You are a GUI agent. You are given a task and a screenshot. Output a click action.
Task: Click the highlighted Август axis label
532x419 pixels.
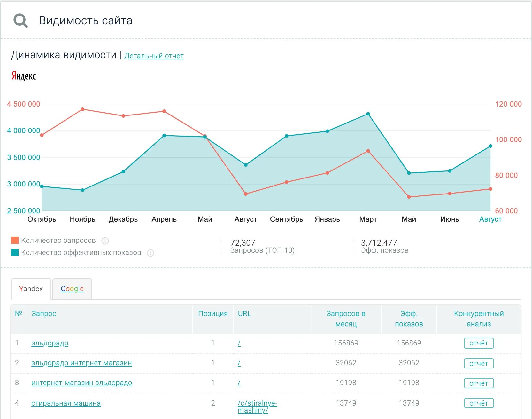pos(490,219)
